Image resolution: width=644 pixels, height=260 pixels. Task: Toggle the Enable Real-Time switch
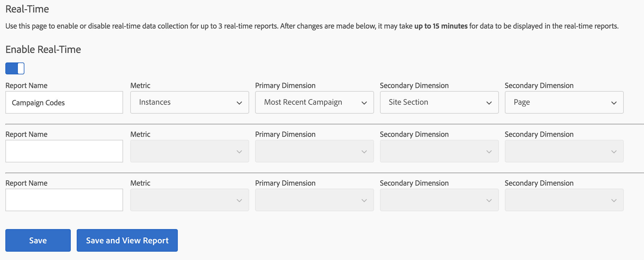(15, 68)
